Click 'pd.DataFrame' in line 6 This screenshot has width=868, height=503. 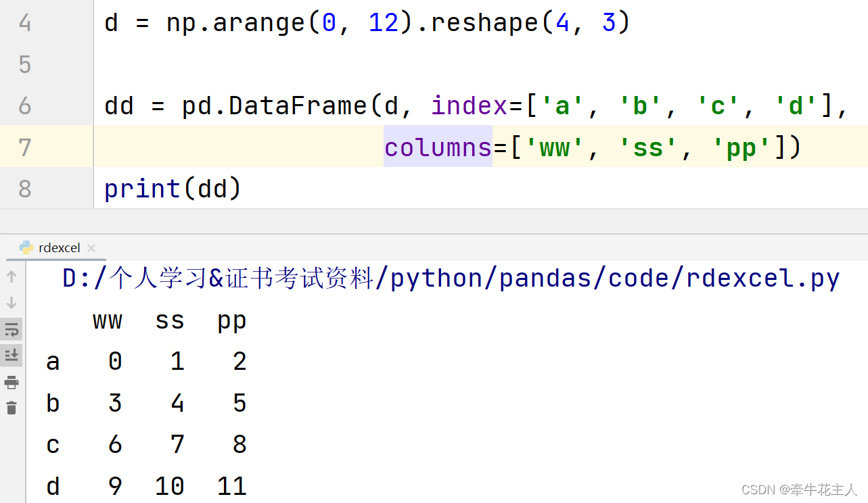pos(275,105)
